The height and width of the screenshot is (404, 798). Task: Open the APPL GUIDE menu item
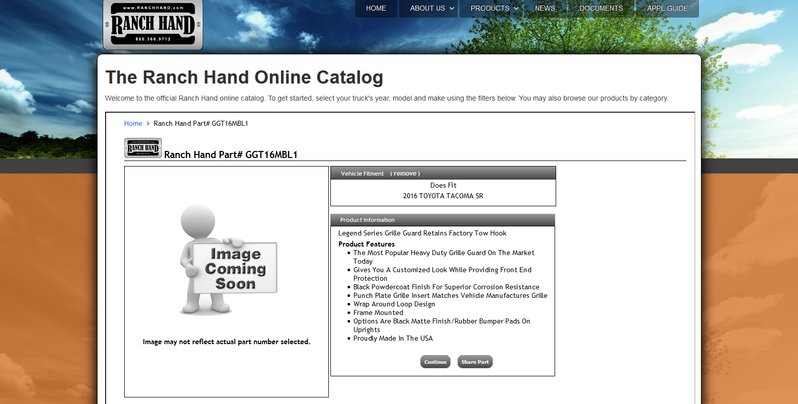667,8
